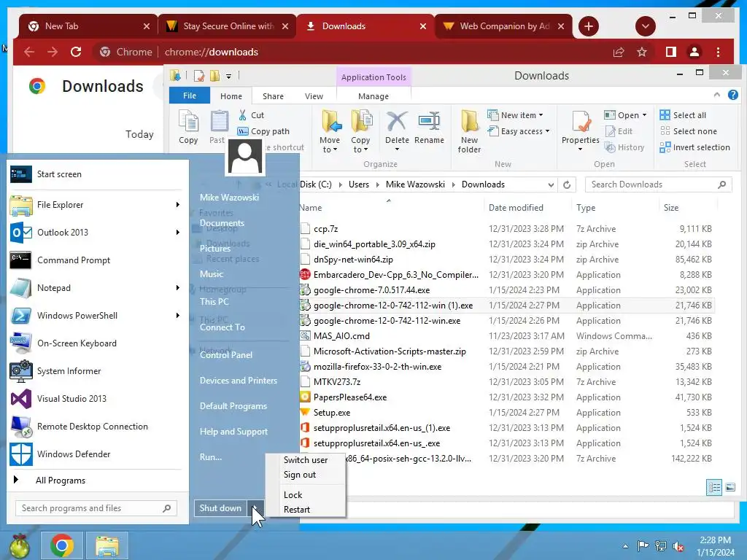Screen dimensions: 747x560
Task: Expand Outlook 2013 submenu arrow
Action: click(178, 232)
